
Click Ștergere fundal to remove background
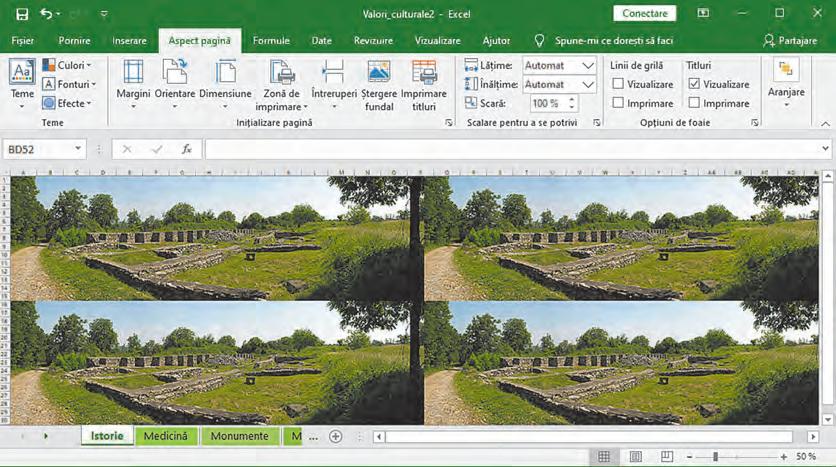[379, 85]
